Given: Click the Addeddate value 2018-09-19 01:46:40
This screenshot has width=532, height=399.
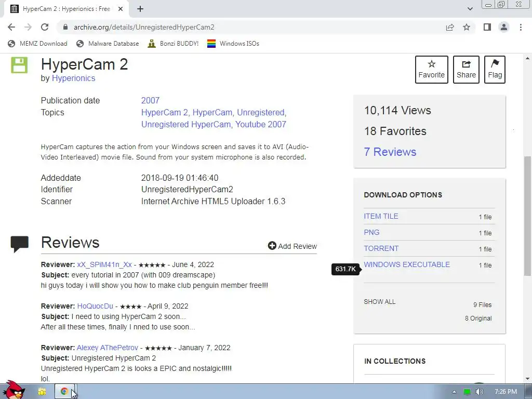Looking at the screenshot, I should (x=179, y=178).
